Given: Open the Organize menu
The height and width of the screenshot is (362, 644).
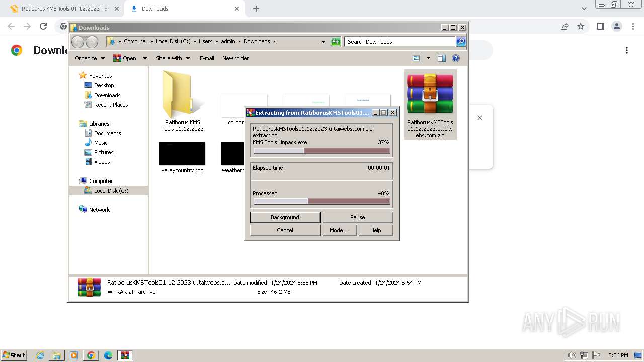Looking at the screenshot, I should point(90,58).
